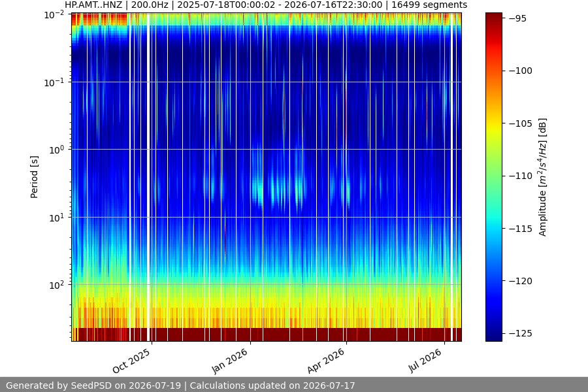
Task: Click the 10^1 period tick label
Action: click(57, 218)
